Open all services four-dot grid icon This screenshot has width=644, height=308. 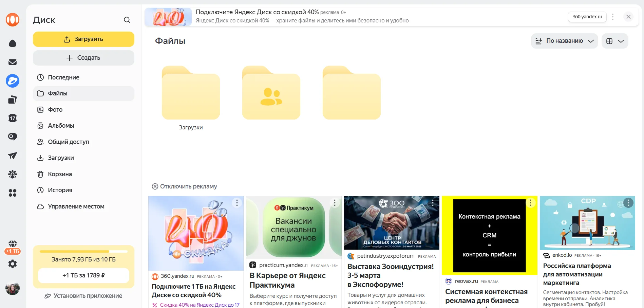click(x=13, y=193)
